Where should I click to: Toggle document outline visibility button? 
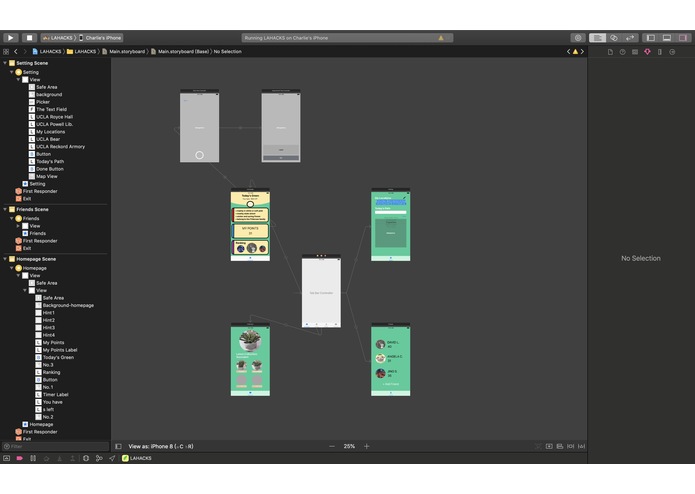click(118, 446)
